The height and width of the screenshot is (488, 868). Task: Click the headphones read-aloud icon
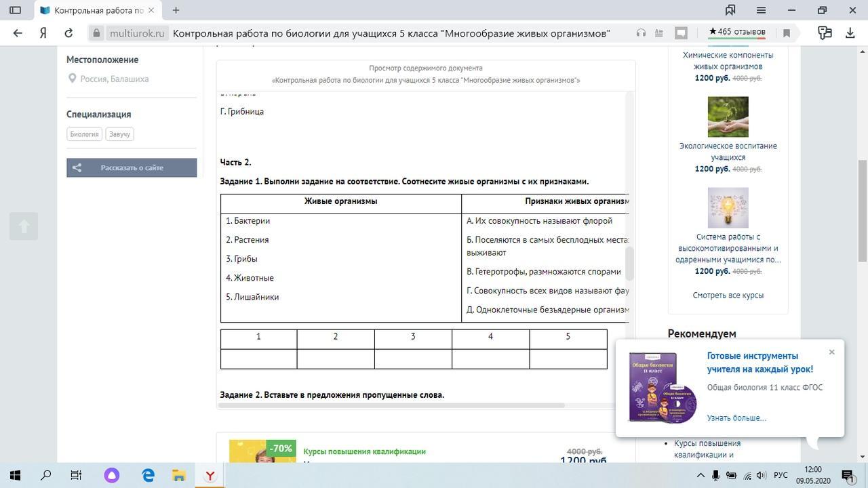[x=641, y=33]
